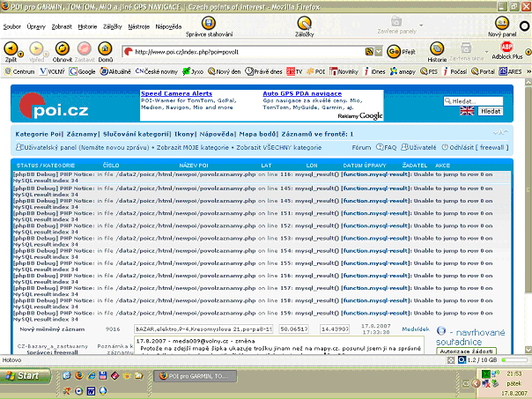The height and width of the screenshot is (399, 532).
Task: Click the Zpět back navigation button
Action: 10,50
